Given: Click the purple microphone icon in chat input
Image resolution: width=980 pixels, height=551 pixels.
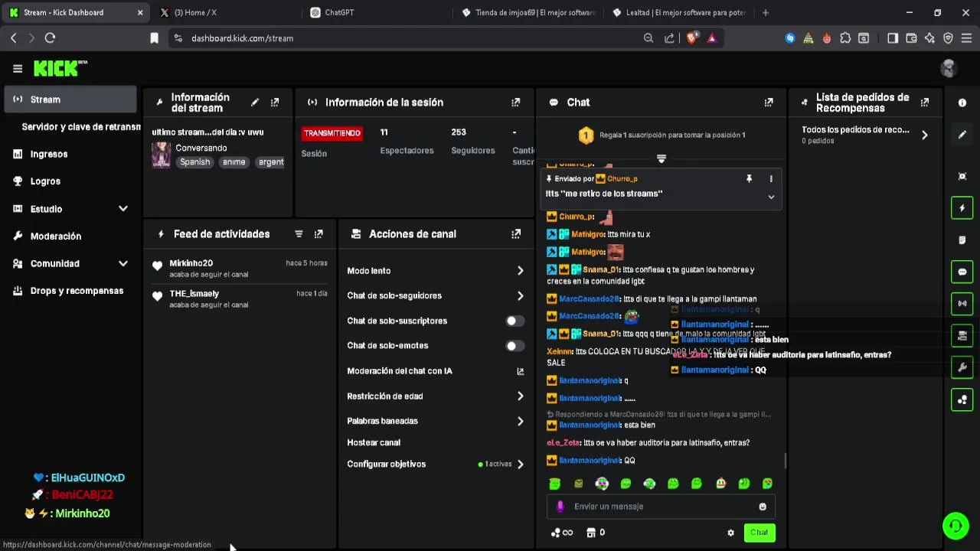Looking at the screenshot, I should click(x=560, y=507).
